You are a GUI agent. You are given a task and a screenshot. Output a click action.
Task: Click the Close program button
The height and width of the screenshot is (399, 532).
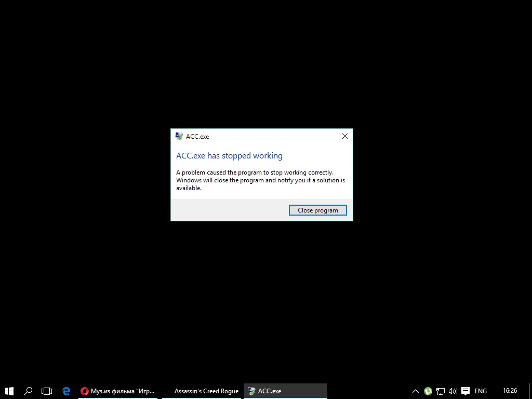tap(317, 210)
